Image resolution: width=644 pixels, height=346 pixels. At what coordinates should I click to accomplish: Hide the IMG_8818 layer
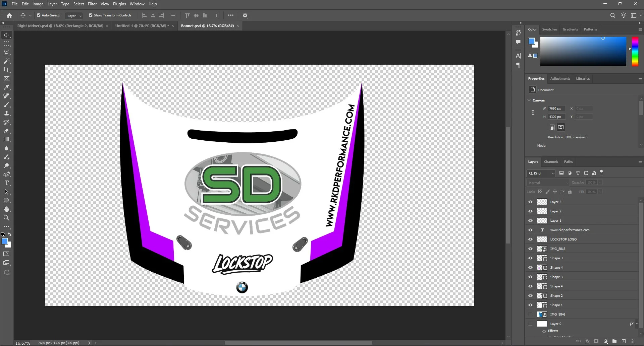[x=530, y=249]
